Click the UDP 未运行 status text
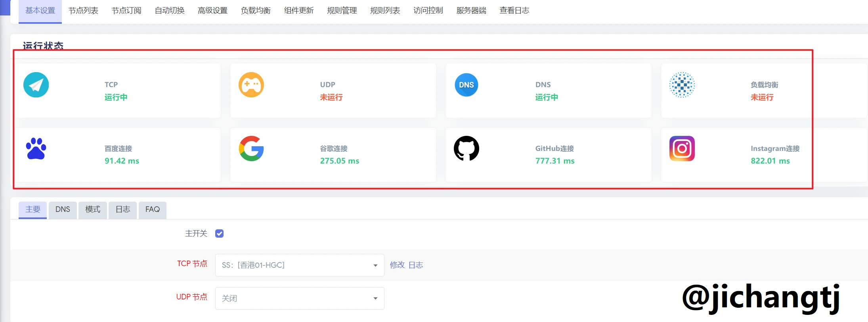Screen dimensions: 868x322 tap(331, 97)
